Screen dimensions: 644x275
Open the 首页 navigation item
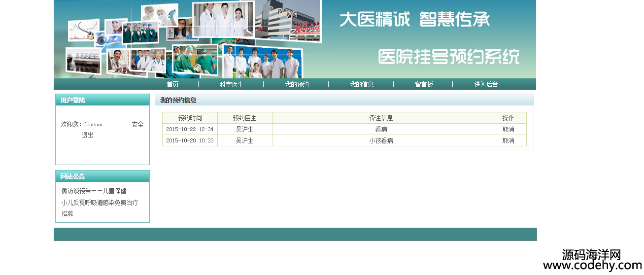(172, 84)
